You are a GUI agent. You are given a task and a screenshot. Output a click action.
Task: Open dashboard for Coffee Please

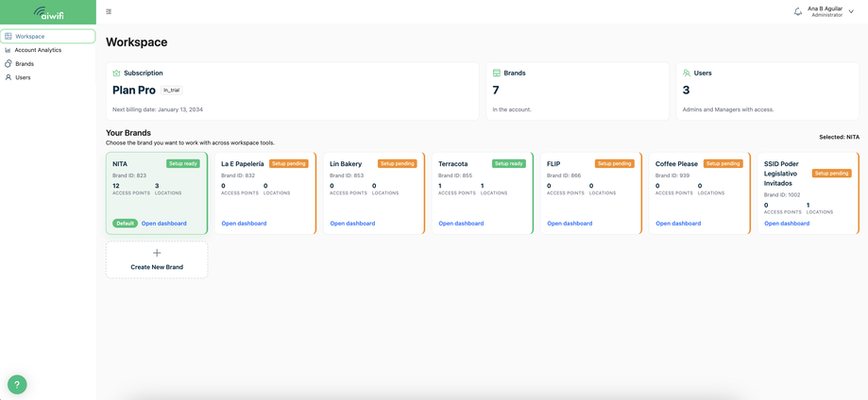pyautogui.click(x=678, y=224)
